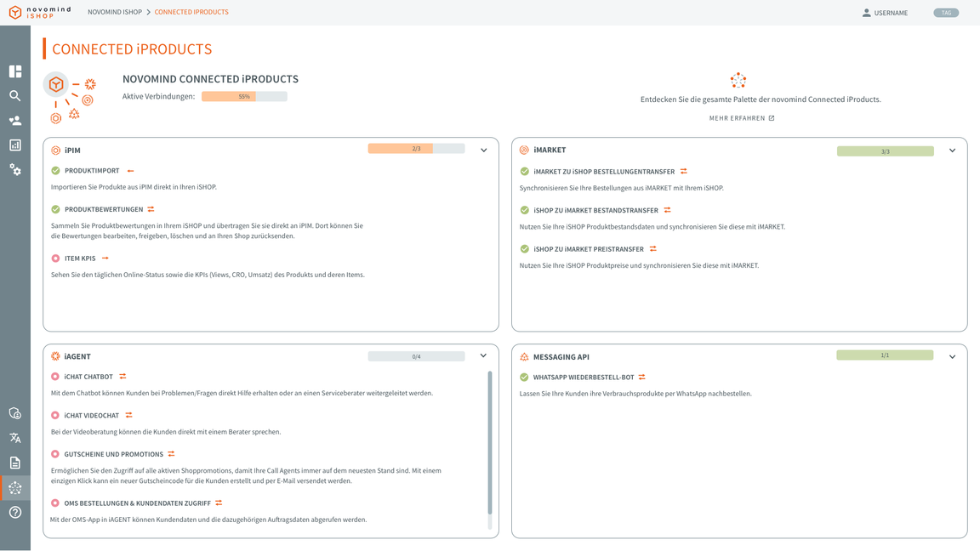Open the settings gears icon in sidebar
Image resolution: width=980 pixels, height=551 pixels.
click(x=15, y=170)
